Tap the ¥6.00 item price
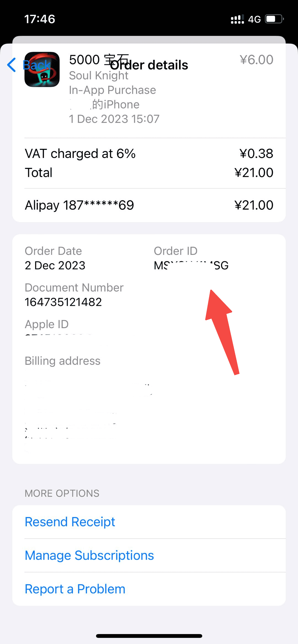This screenshot has width=298, height=644. click(x=256, y=60)
